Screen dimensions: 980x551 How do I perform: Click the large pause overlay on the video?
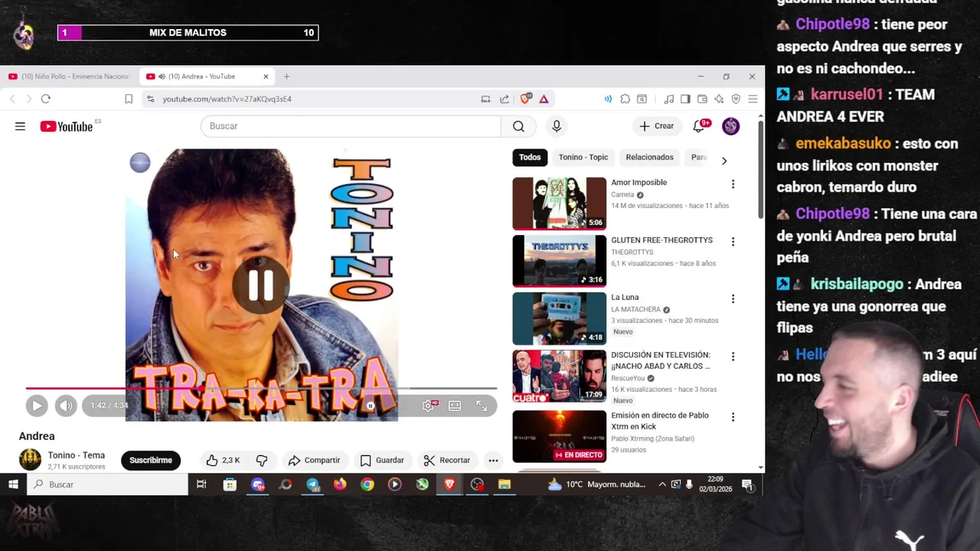[x=261, y=285]
